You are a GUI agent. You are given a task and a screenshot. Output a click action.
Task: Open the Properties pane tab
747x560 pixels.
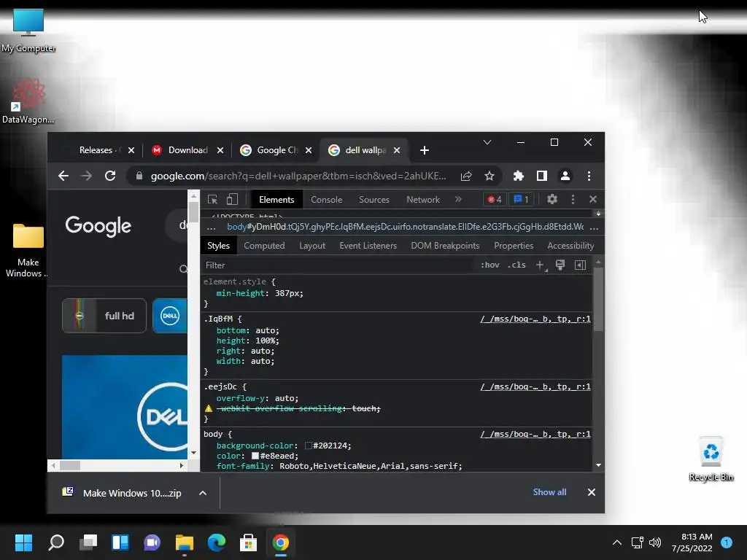click(x=514, y=246)
